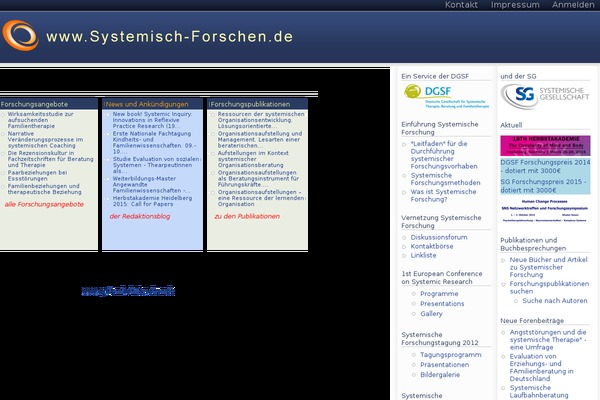The width and height of the screenshot is (600, 400).
Task: Open the Forschungsangebote section header
Action: click(34, 104)
